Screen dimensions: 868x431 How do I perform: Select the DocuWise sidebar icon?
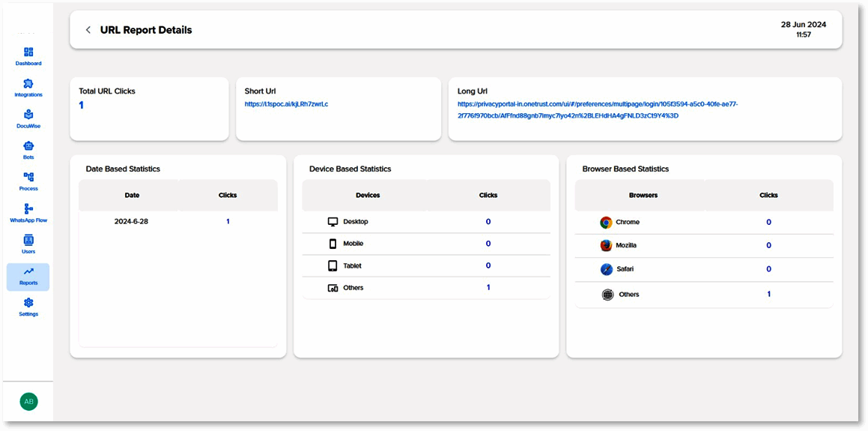[x=28, y=115]
